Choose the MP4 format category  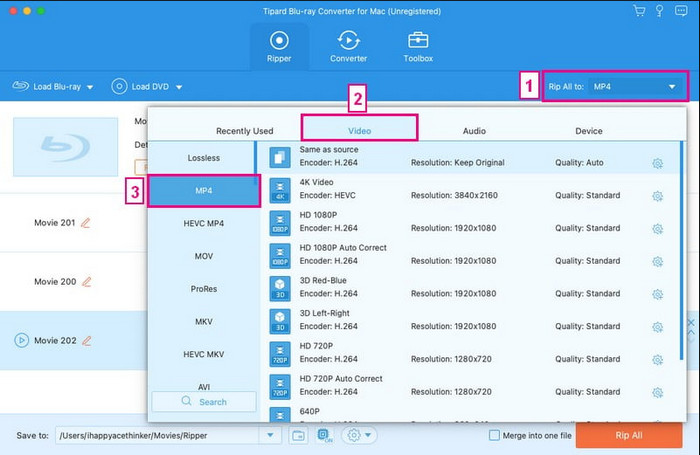point(204,191)
